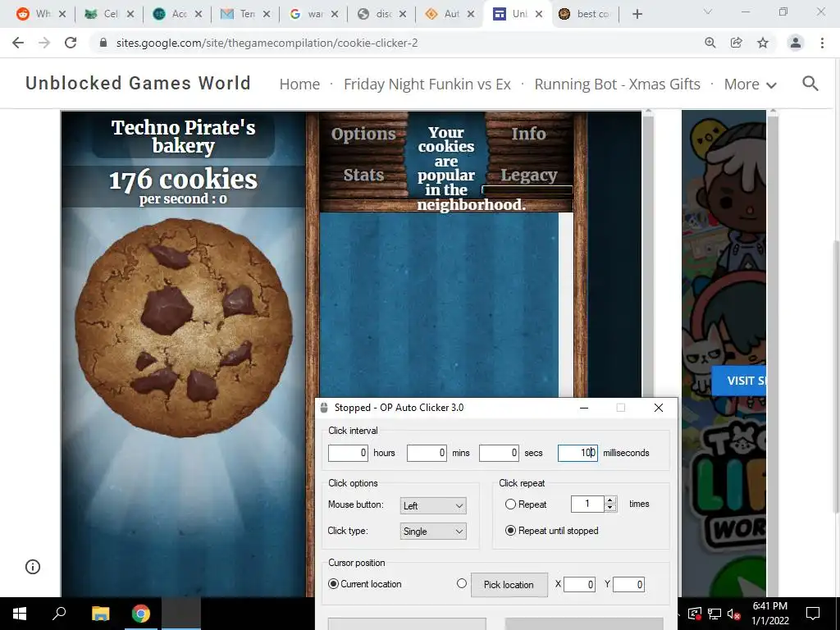Open the Info menu in Cookie Clicker
Screen dimensions: 840x630
pos(528,134)
